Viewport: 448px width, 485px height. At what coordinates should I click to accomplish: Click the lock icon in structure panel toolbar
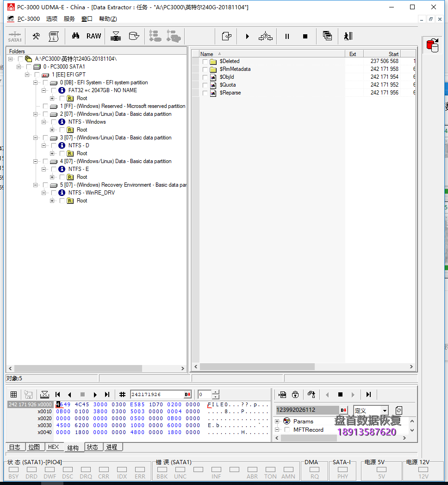point(295,394)
